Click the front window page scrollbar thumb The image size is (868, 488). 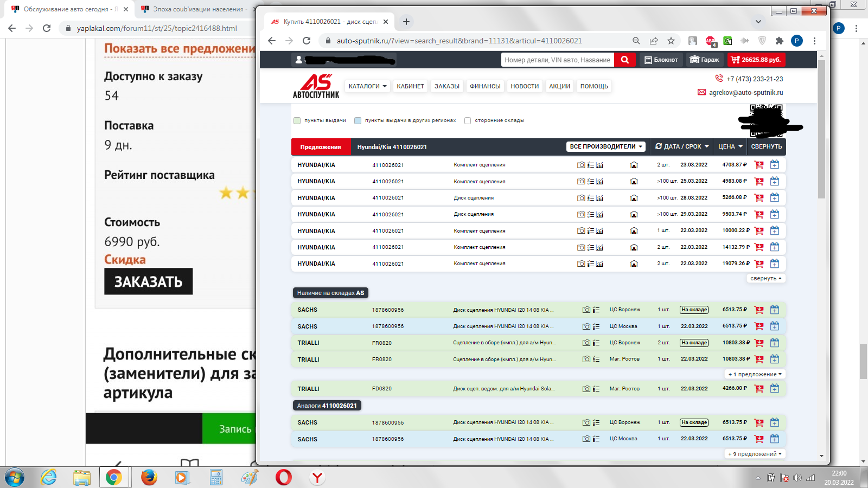coord(821,129)
